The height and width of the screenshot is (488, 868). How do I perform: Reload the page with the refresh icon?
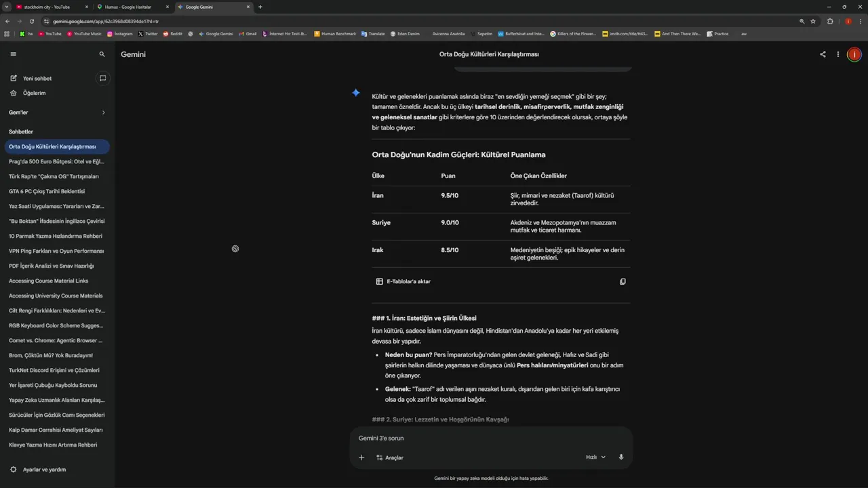32,21
